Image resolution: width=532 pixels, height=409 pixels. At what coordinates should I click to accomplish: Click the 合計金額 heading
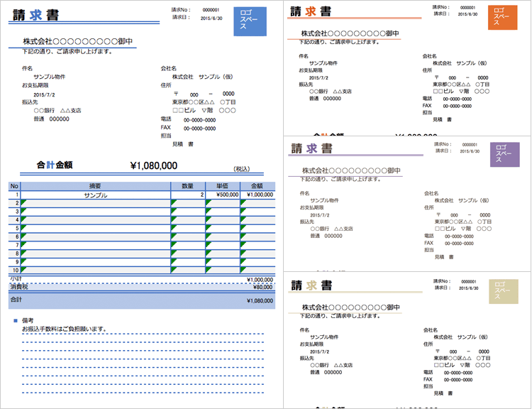55,165
